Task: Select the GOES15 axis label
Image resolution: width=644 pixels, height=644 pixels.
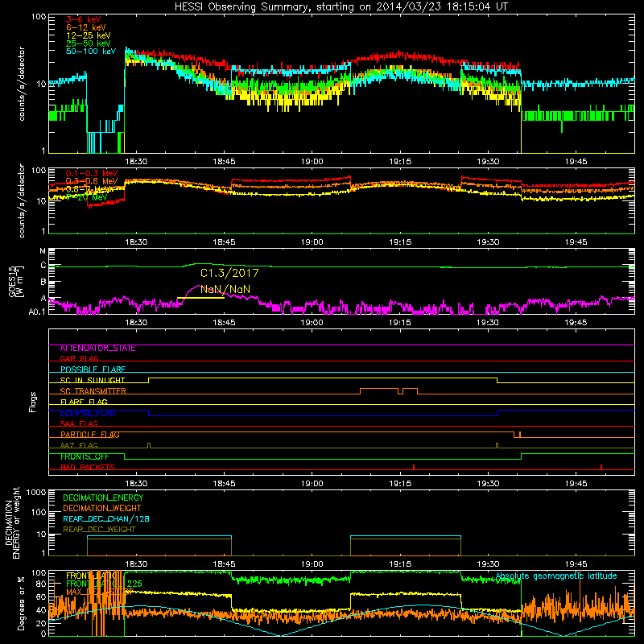Action: [x=12, y=281]
